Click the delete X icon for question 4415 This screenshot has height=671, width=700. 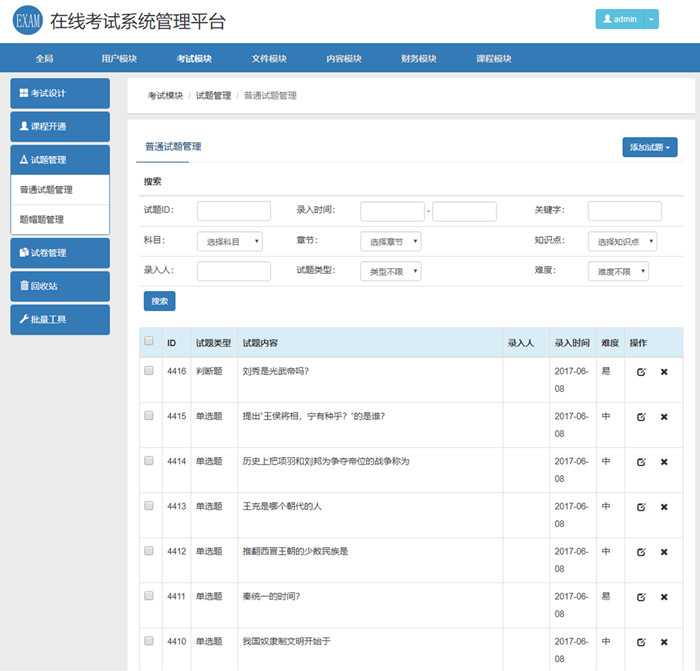pos(664,417)
